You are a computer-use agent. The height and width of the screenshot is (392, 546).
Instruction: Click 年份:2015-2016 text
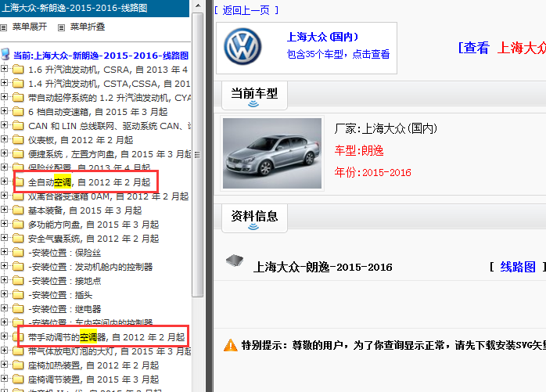pos(373,172)
